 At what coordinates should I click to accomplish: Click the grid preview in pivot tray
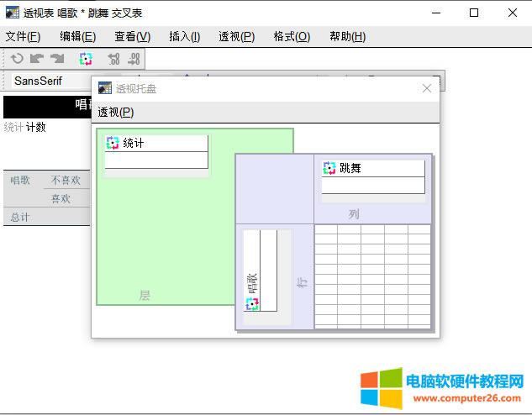371,276
